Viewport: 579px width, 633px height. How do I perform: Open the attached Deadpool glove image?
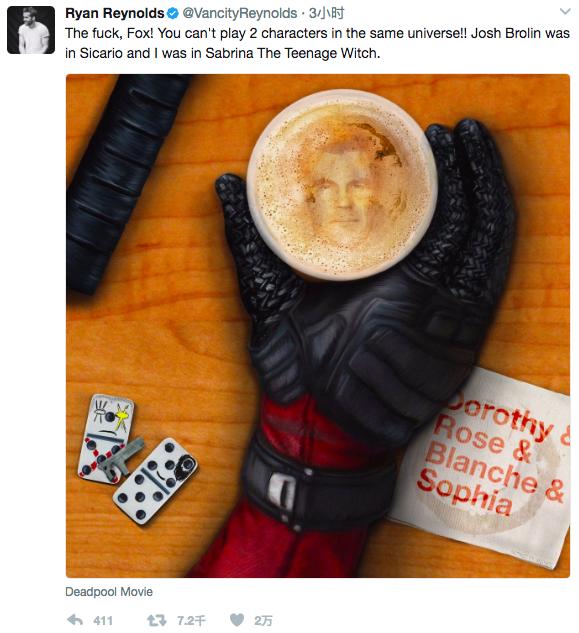[318, 326]
